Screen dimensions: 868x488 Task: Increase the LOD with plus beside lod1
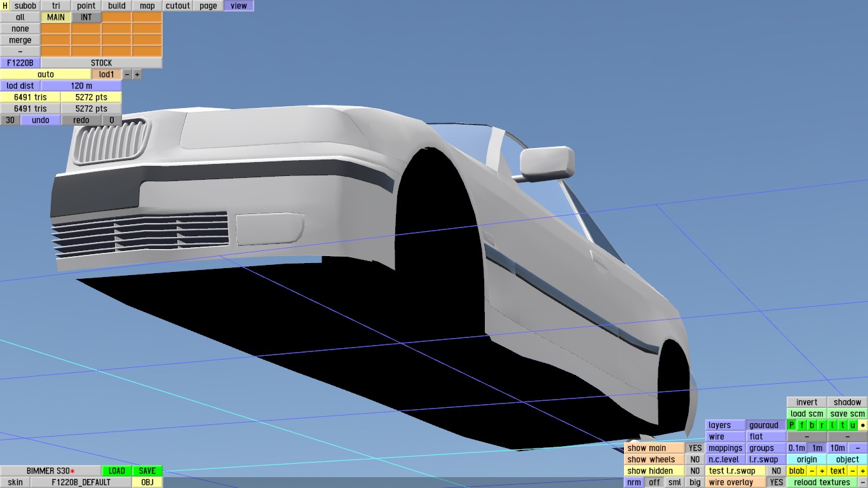[x=137, y=74]
